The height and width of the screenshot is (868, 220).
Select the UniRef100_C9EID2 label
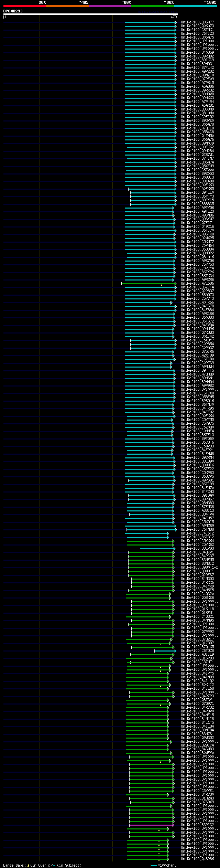(x=197, y=117)
